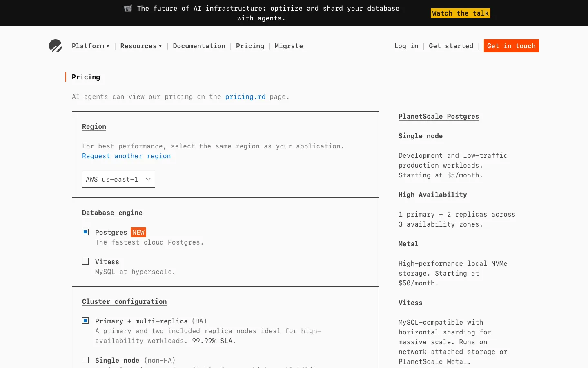Click Request another region link

(x=127, y=156)
